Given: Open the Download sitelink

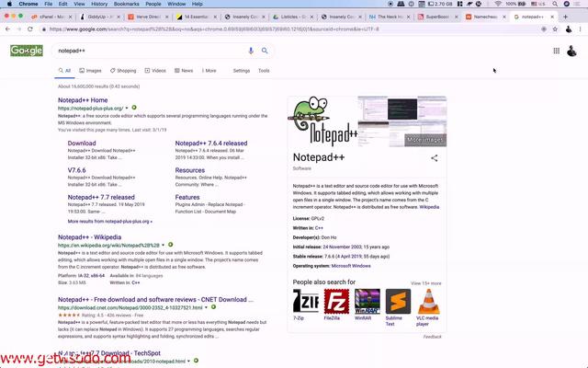Looking at the screenshot, I should coord(82,144).
